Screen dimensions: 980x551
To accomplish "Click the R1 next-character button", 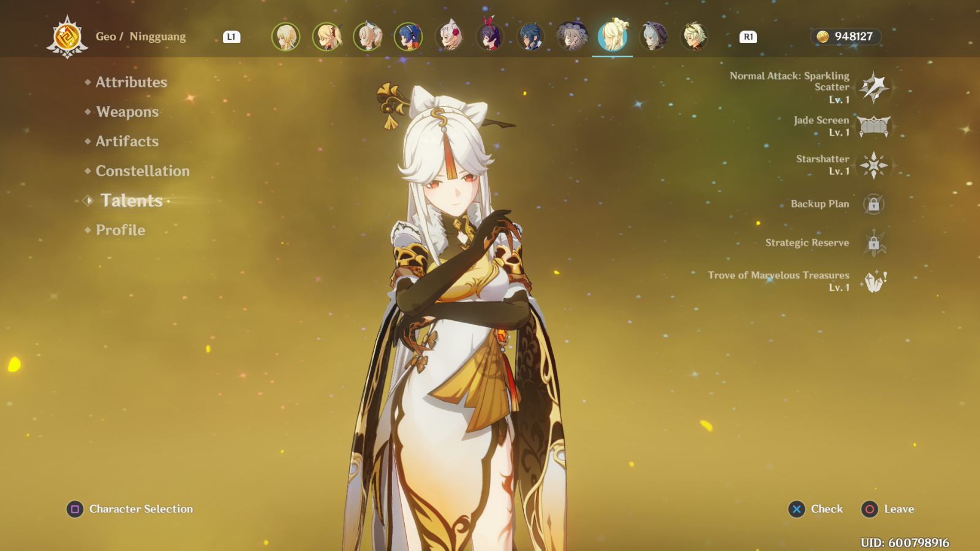I will pyautogui.click(x=748, y=37).
